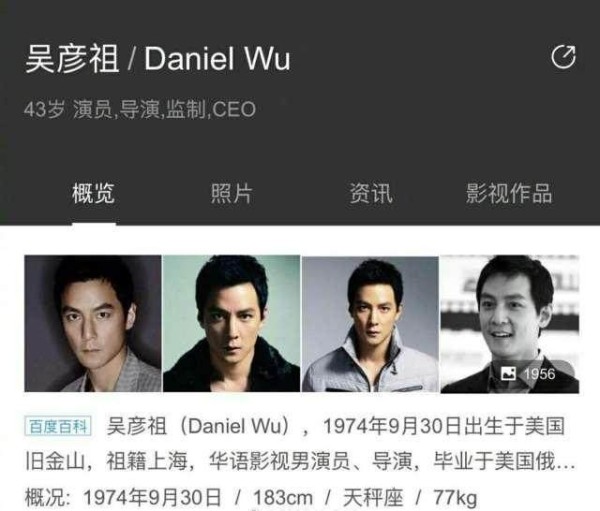Open the image gallery count icon showing 1956
Viewport: 600px width, 511px height.
[x=528, y=374]
